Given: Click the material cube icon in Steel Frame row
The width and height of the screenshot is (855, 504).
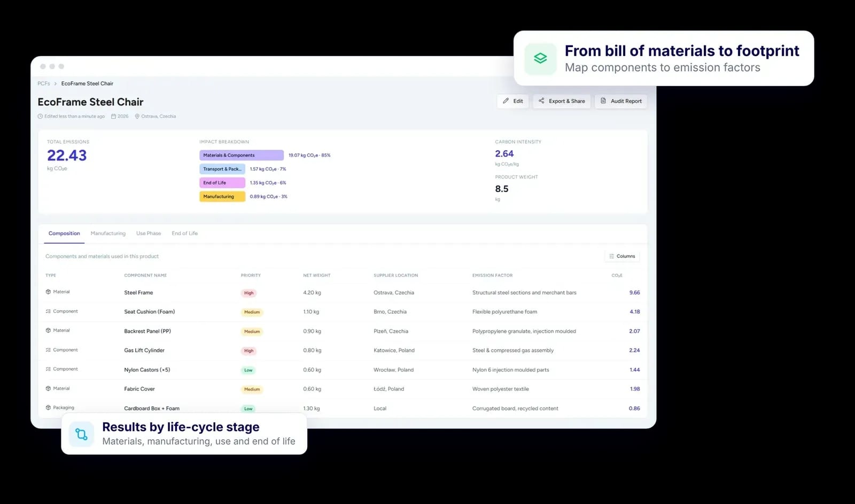Looking at the screenshot, I should 48,292.
